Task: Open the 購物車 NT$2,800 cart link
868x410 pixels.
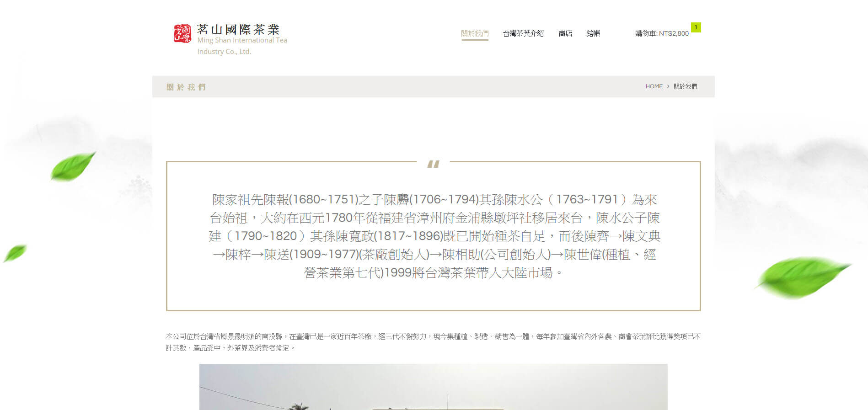Action: tap(661, 33)
